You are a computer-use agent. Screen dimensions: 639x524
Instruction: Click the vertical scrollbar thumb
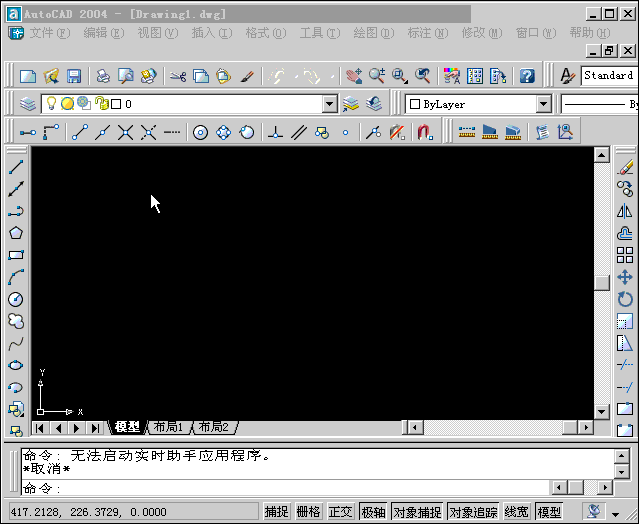tap(602, 283)
